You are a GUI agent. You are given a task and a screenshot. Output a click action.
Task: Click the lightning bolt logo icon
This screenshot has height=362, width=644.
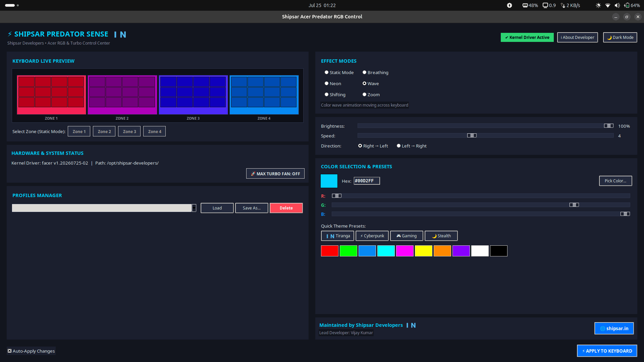pyautogui.click(x=10, y=34)
